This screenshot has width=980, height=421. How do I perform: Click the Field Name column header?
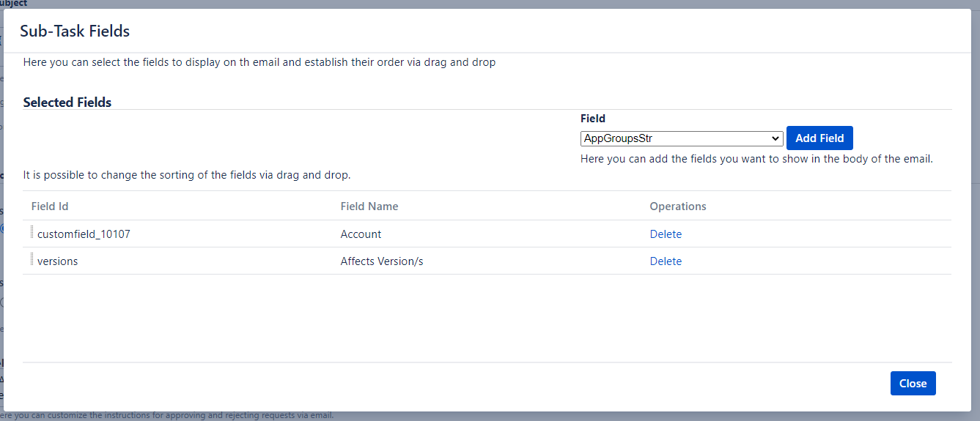369,206
